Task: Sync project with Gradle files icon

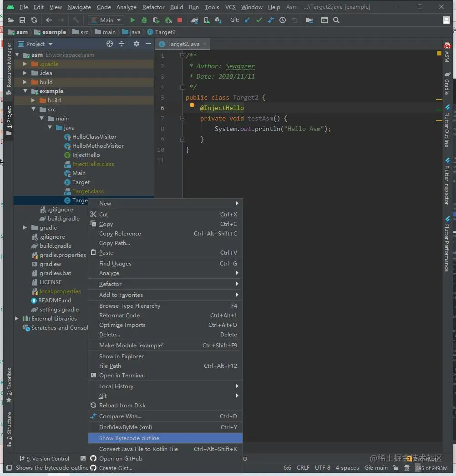Action: click(194, 20)
